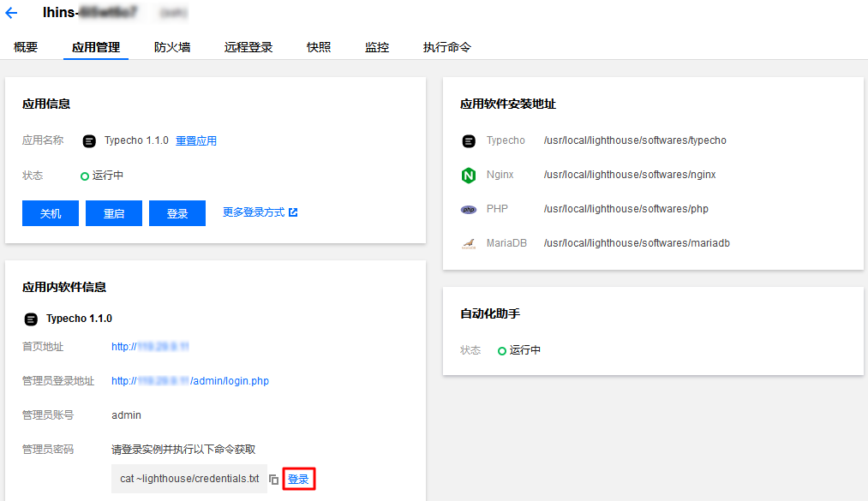Image resolution: width=868 pixels, height=501 pixels.
Task: Click the Typecho 1.1.0 icon under 应用内软件信息
Action: point(30,319)
